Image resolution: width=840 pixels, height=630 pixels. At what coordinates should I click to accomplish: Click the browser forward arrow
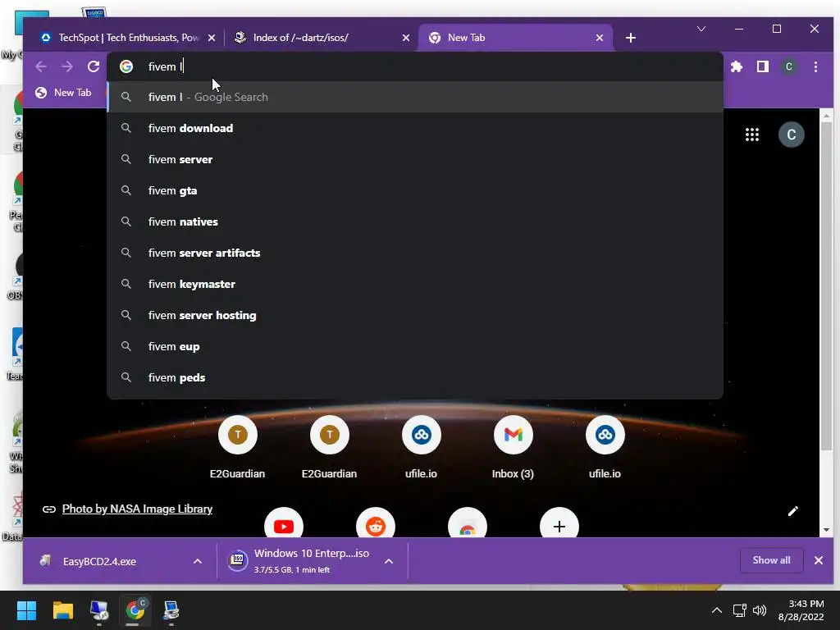[67, 66]
